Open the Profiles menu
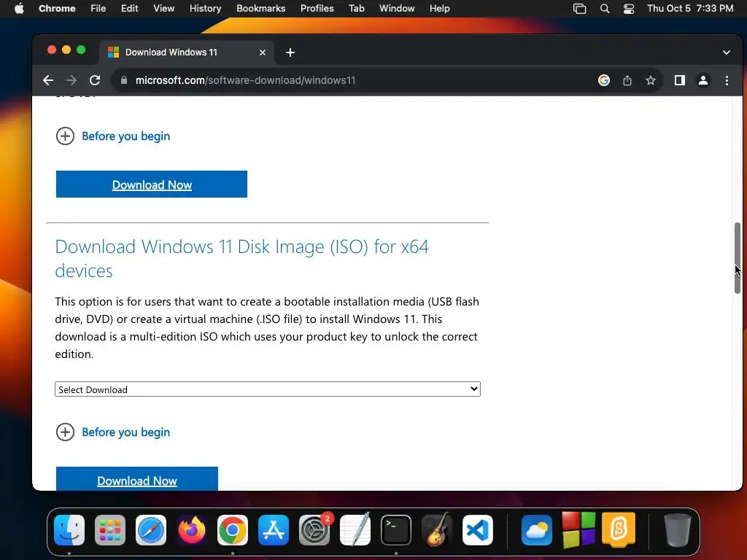Image resolution: width=747 pixels, height=560 pixels. point(317,9)
